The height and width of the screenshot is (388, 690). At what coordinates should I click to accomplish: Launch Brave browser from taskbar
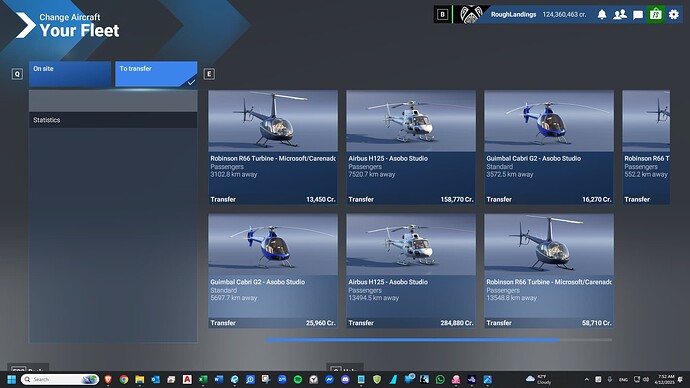pos(108,379)
